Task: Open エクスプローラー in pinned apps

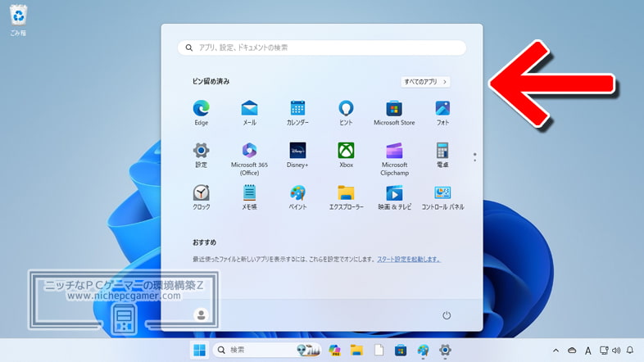Action: pyautogui.click(x=346, y=197)
